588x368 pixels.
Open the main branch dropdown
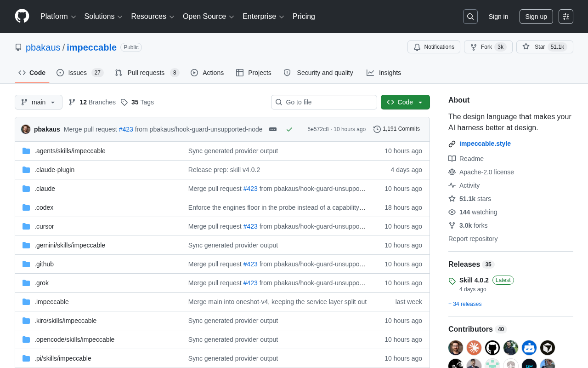click(x=39, y=102)
